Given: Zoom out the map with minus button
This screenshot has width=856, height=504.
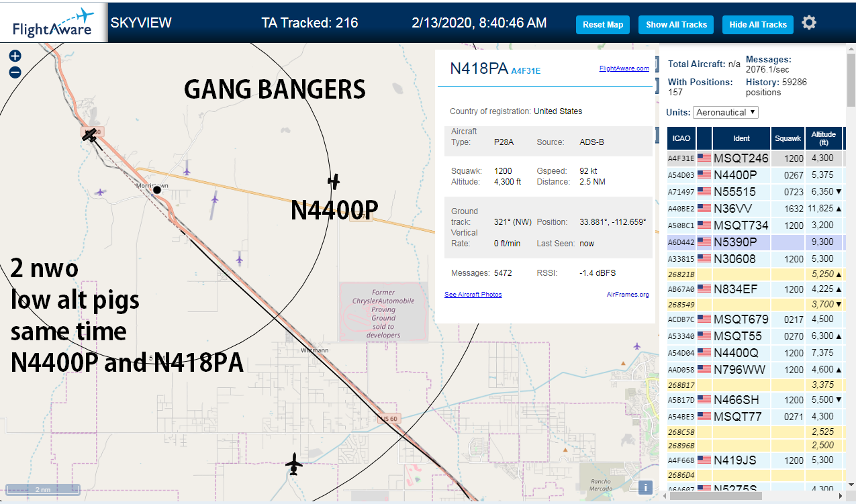Looking at the screenshot, I should (x=15, y=72).
